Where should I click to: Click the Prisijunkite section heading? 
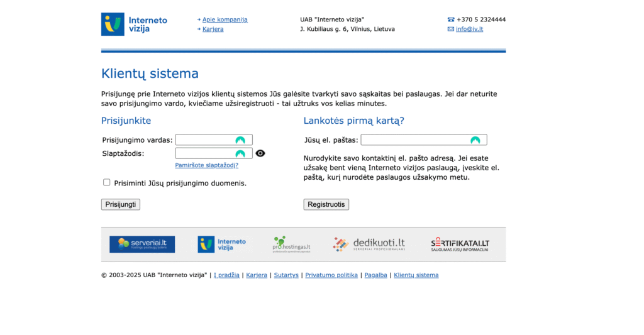pyautogui.click(x=126, y=121)
